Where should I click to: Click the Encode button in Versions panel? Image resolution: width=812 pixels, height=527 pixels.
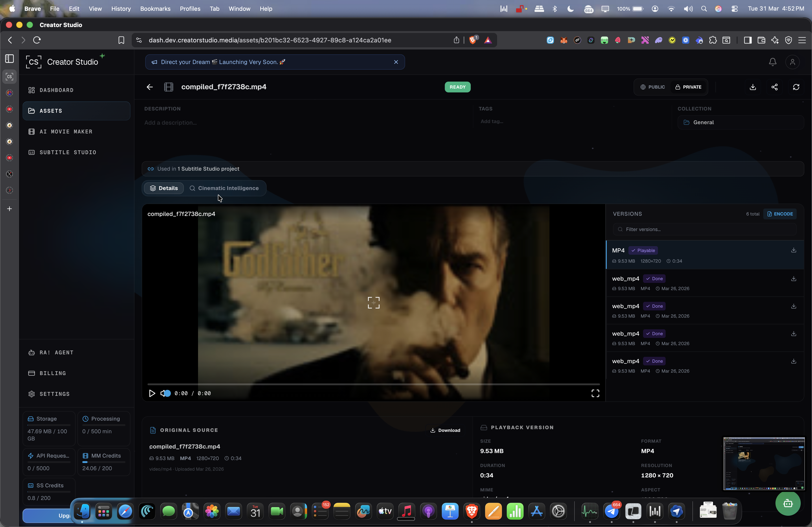[x=780, y=214]
